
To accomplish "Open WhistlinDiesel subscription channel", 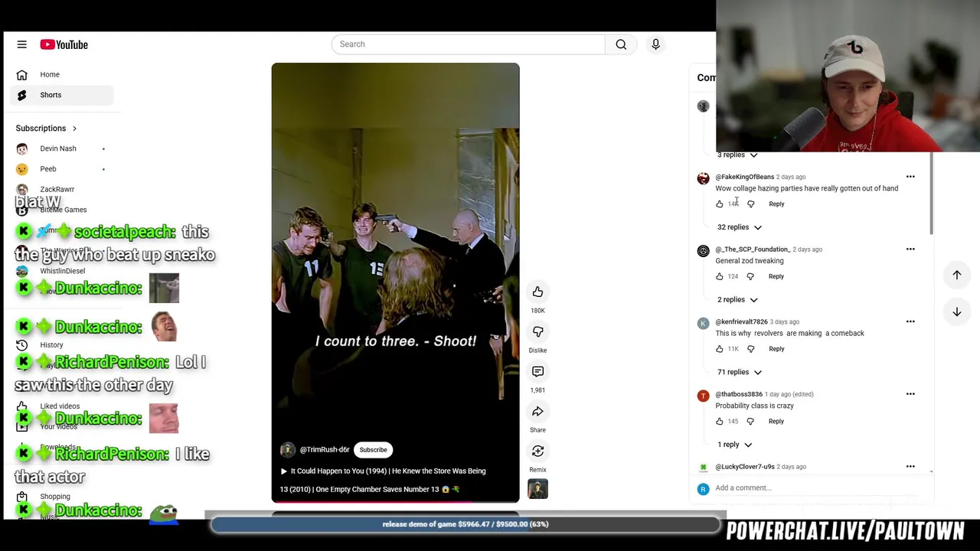I will point(64,271).
